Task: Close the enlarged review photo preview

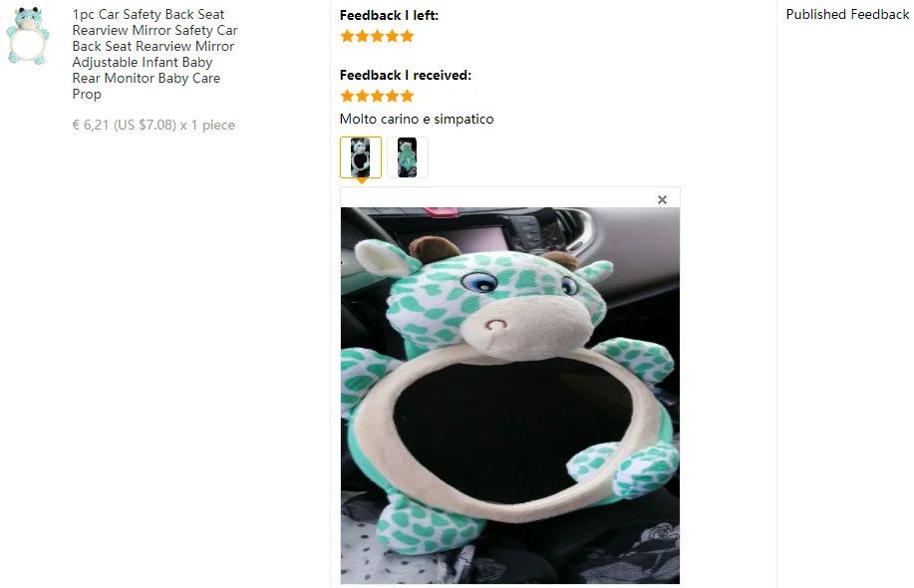Action: point(662,200)
